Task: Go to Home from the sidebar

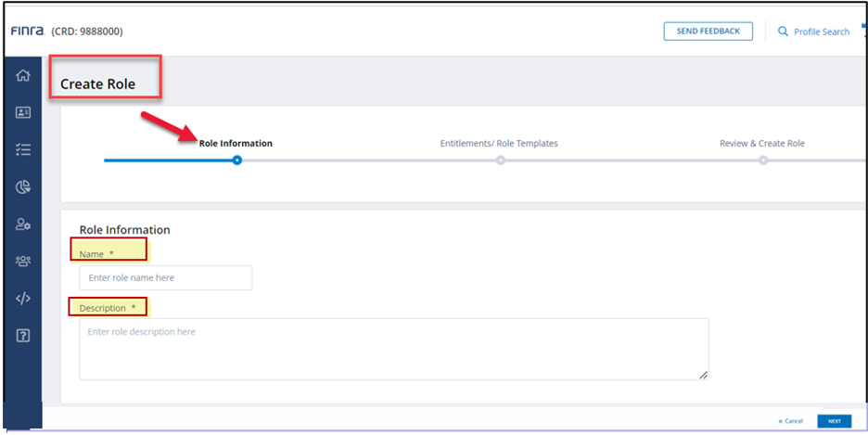Action: pyautogui.click(x=23, y=76)
